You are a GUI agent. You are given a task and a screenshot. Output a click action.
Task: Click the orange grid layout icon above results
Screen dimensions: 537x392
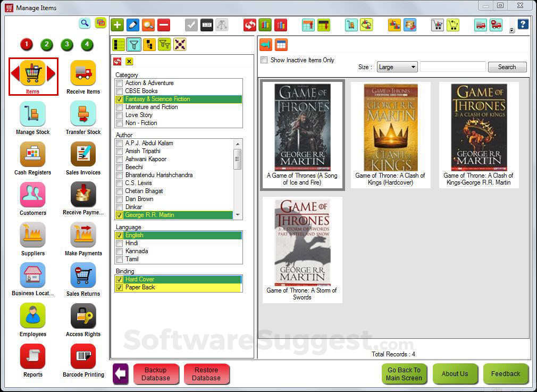281,45
